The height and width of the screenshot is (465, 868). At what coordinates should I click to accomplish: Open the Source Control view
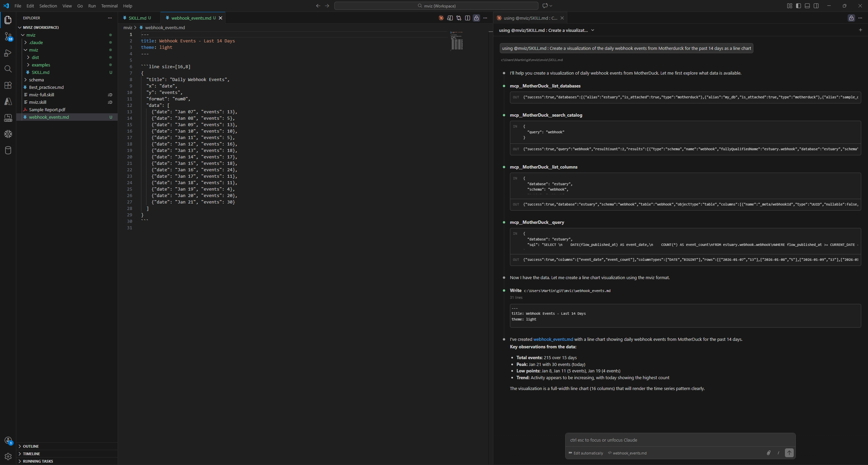point(8,36)
